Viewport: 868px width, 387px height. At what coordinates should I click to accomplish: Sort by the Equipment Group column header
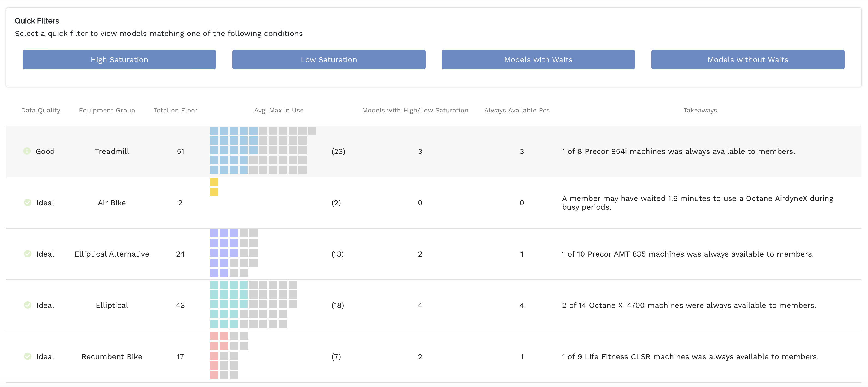pos(107,110)
